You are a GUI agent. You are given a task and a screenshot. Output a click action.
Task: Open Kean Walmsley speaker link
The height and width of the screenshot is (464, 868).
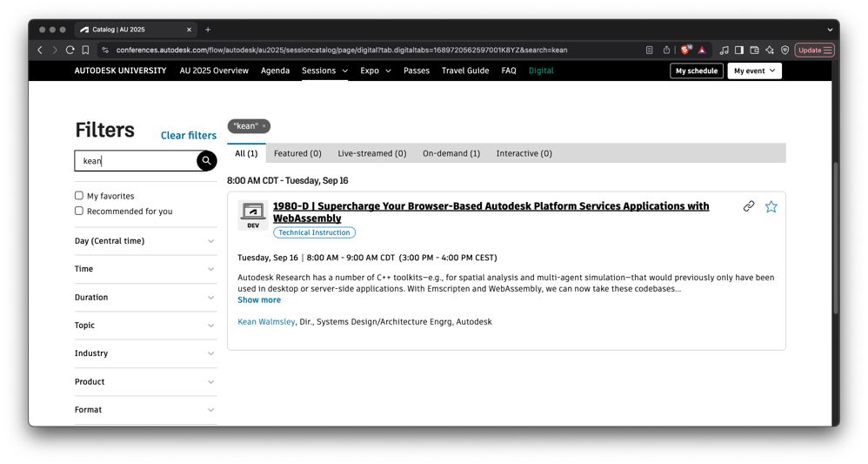pyautogui.click(x=266, y=322)
